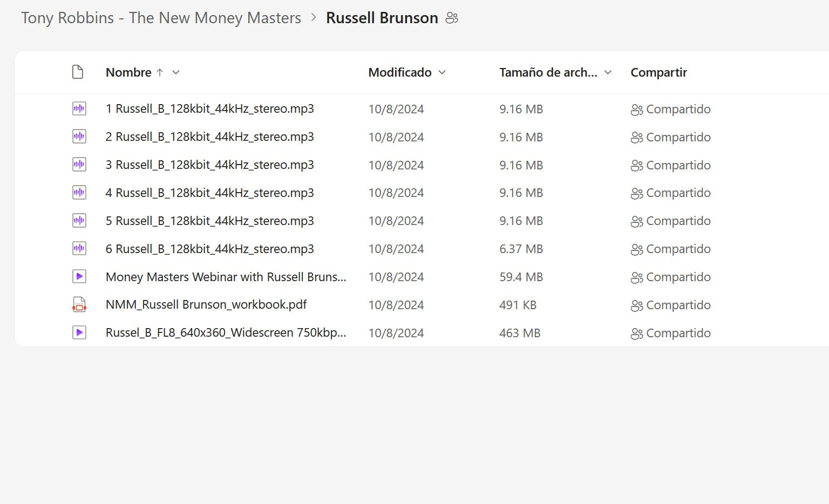Click video icon of Russel_B_FL8 widescreen file

pyautogui.click(x=79, y=333)
